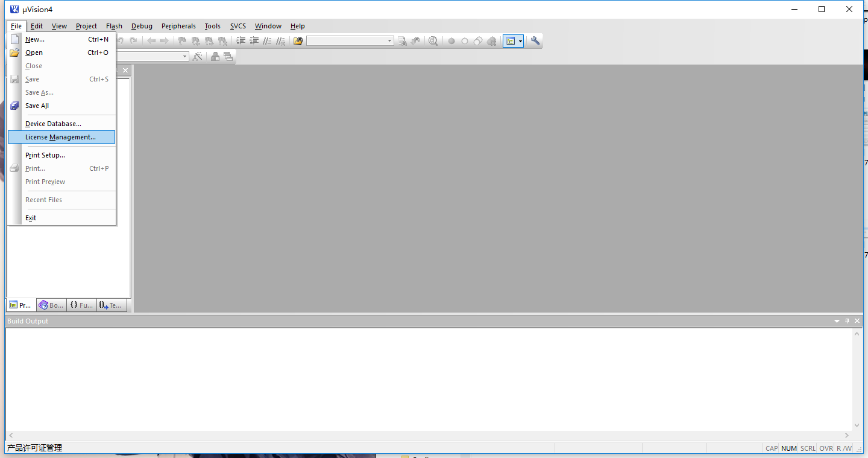Select Print... in the File menu
This screenshot has width=868, height=458.
pos(61,168)
